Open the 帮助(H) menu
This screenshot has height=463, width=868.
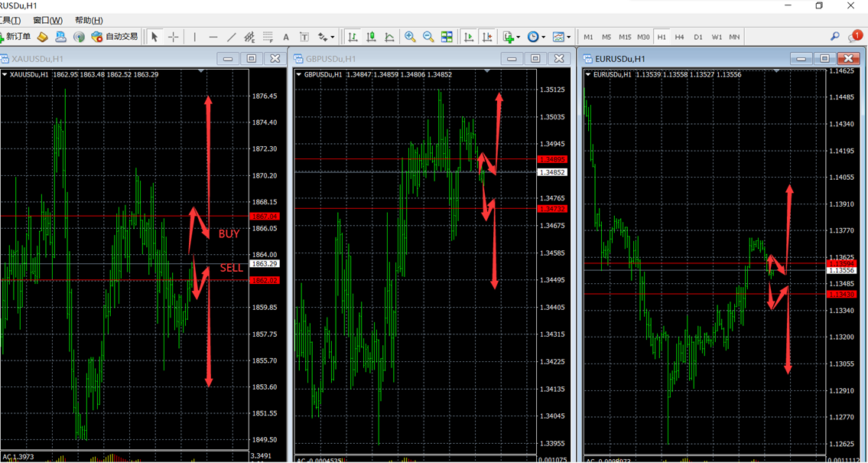coord(89,21)
